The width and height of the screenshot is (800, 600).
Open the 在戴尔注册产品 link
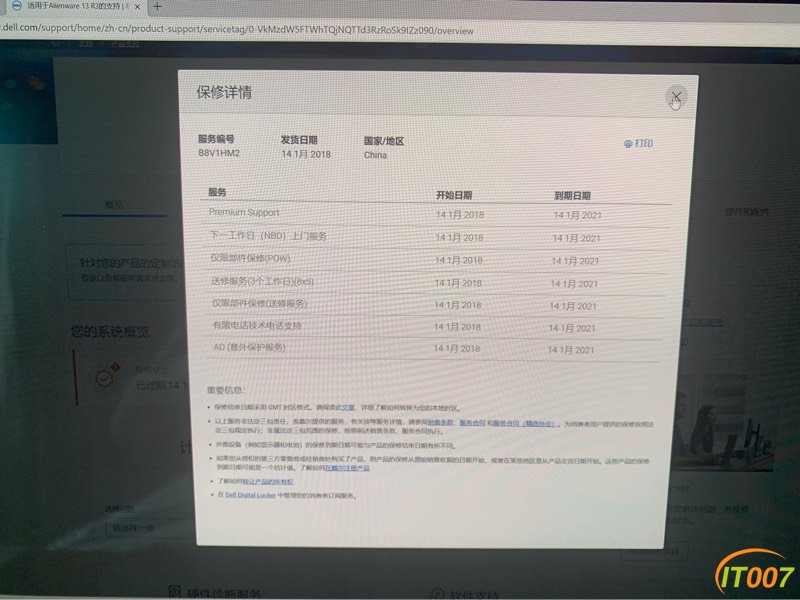pos(347,467)
